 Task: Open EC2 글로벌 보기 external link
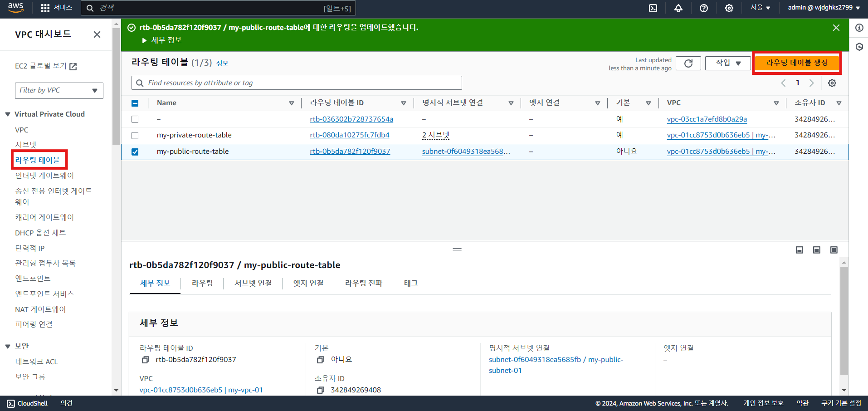46,66
